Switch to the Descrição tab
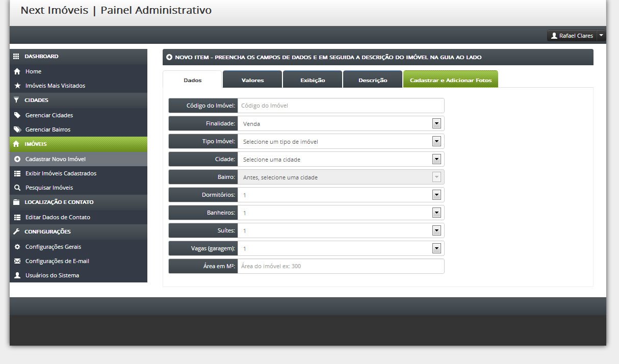Viewport: 619px width, 364px height. (x=373, y=80)
